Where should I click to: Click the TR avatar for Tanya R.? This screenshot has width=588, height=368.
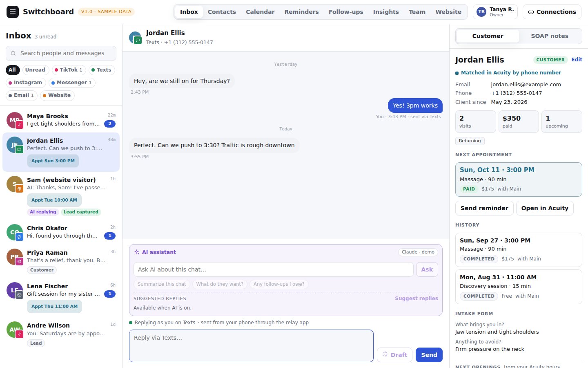pyautogui.click(x=481, y=12)
